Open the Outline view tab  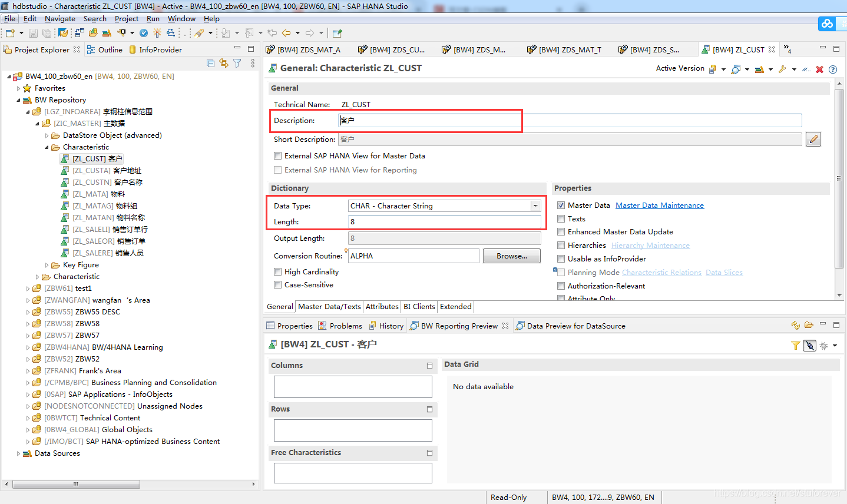(x=105, y=49)
